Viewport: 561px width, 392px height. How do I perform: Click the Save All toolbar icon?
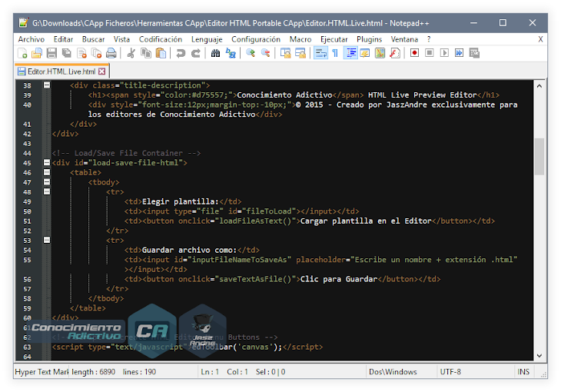pos(67,53)
